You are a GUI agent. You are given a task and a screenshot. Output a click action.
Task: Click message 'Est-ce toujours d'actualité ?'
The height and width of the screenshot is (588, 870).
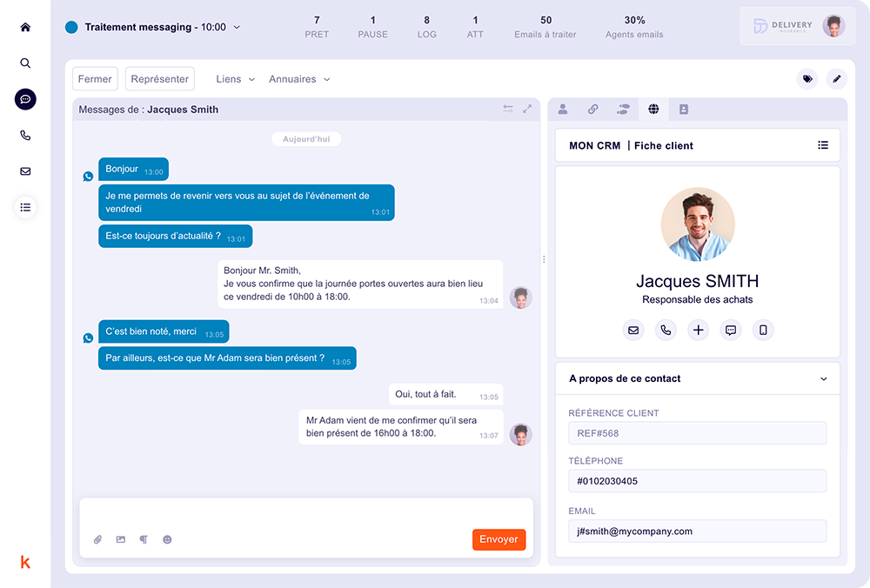pyautogui.click(x=176, y=237)
